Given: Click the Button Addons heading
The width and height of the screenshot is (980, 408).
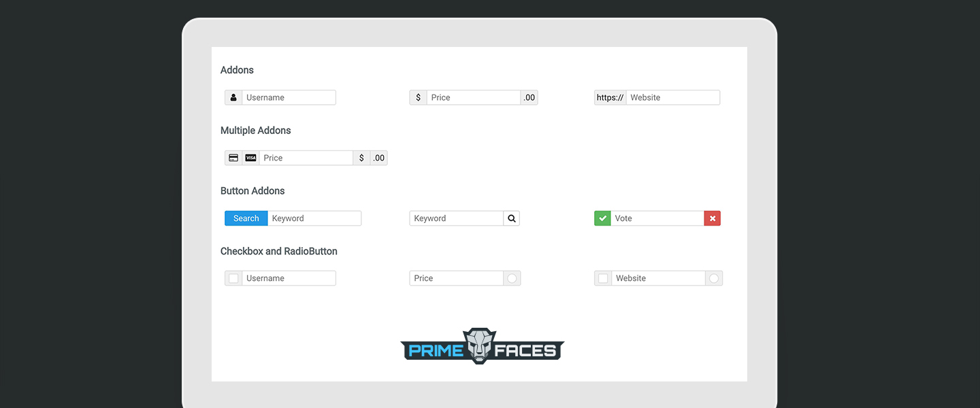Looking at the screenshot, I should pos(252,191).
